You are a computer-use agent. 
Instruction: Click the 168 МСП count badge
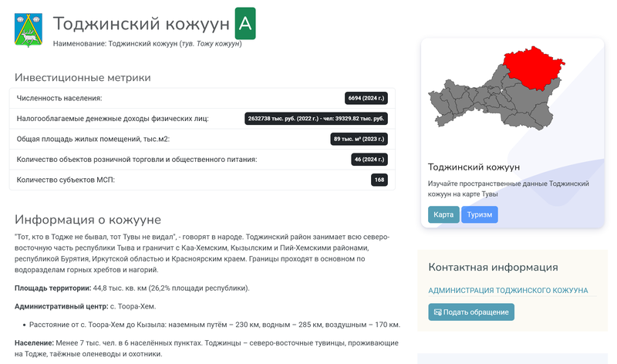click(x=379, y=180)
